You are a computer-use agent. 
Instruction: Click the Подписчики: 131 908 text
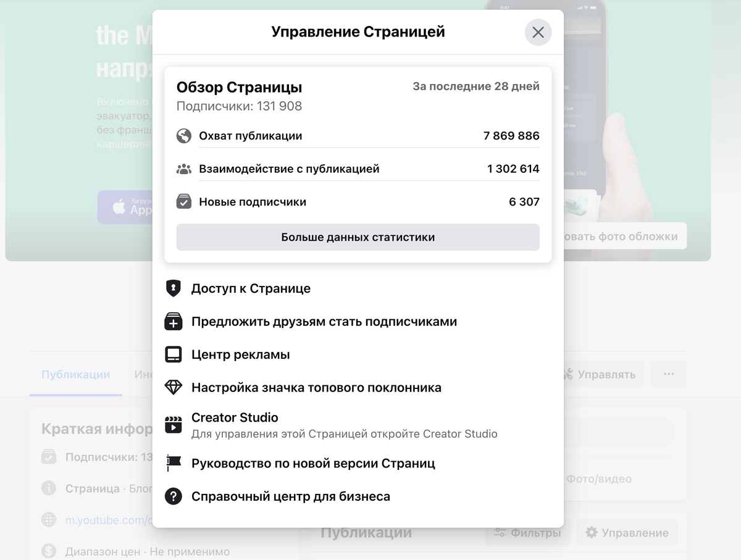(x=239, y=106)
